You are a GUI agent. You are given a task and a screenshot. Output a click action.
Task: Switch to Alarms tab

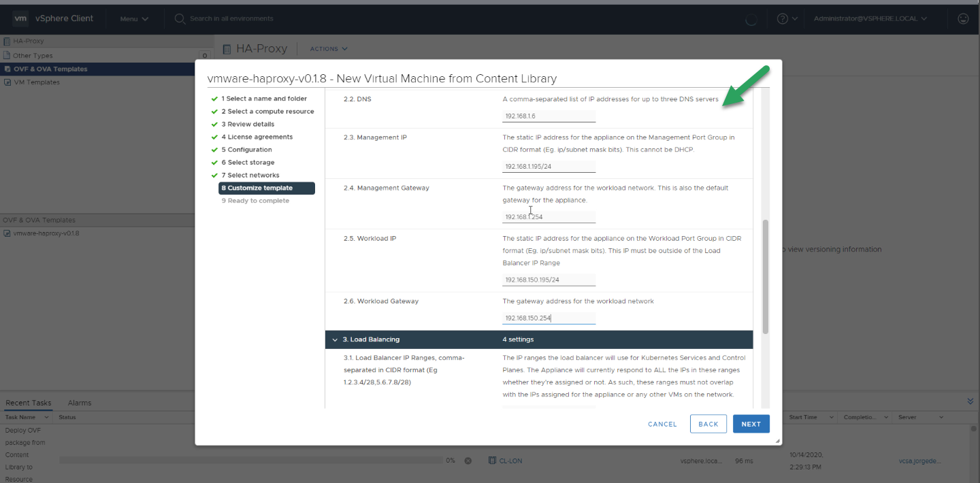click(x=80, y=403)
